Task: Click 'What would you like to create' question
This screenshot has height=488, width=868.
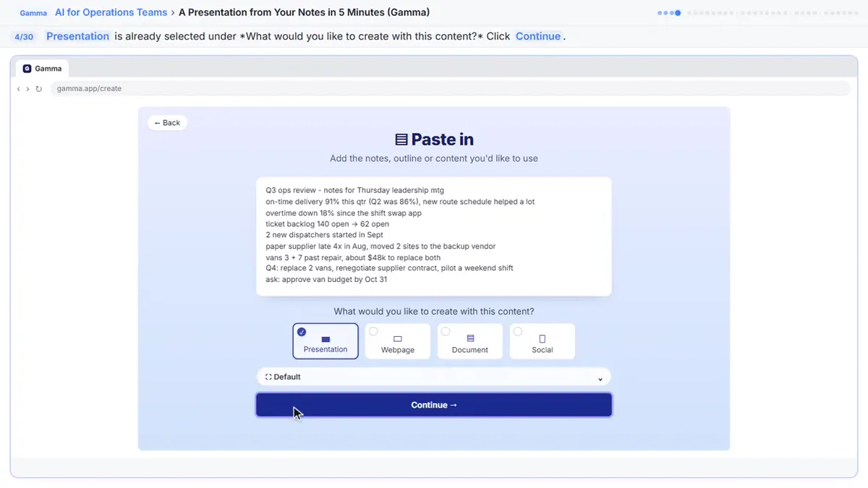Action: pos(434,312)
